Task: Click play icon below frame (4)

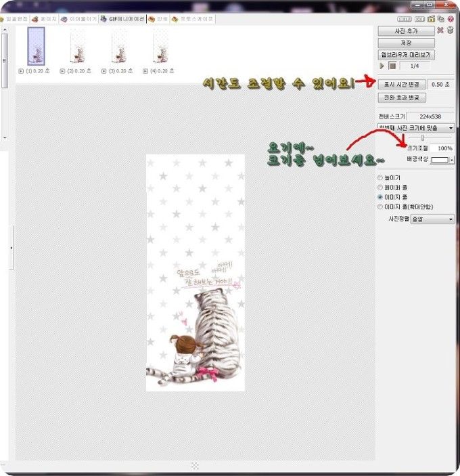Action: pyautogui.click(x=145, y=71)
